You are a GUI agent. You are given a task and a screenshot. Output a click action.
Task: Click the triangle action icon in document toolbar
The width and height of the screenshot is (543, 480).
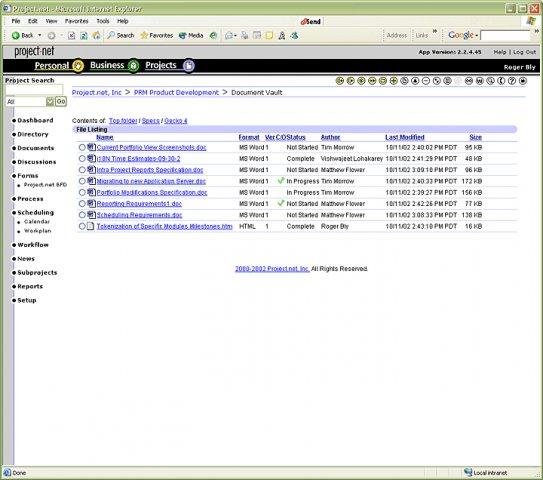click(415, 81)
